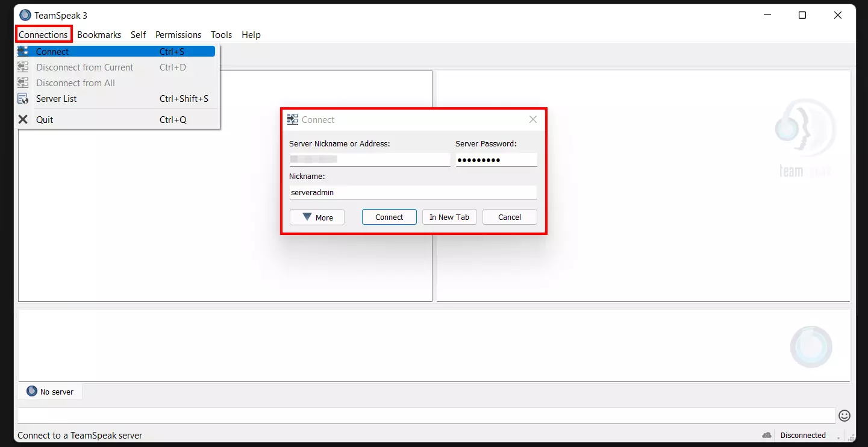Open the Self menu
This screenshot has height=447, width=868.
(138, 34)
